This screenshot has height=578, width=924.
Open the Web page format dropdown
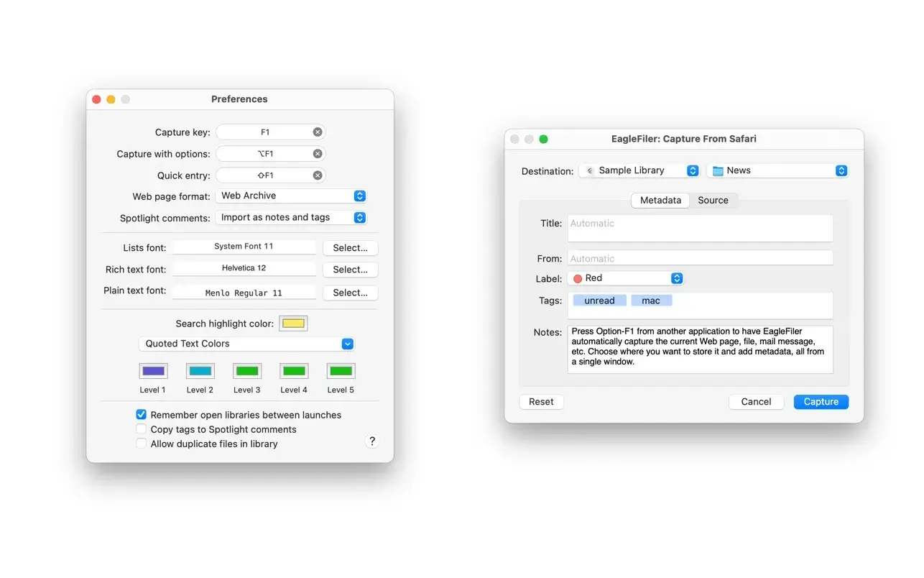tap(291, 196)
